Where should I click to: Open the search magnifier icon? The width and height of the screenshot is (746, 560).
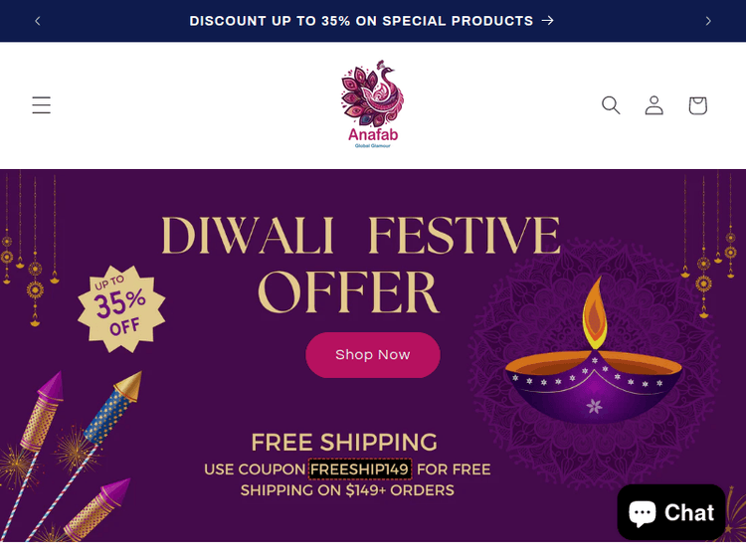coord(611,105)
